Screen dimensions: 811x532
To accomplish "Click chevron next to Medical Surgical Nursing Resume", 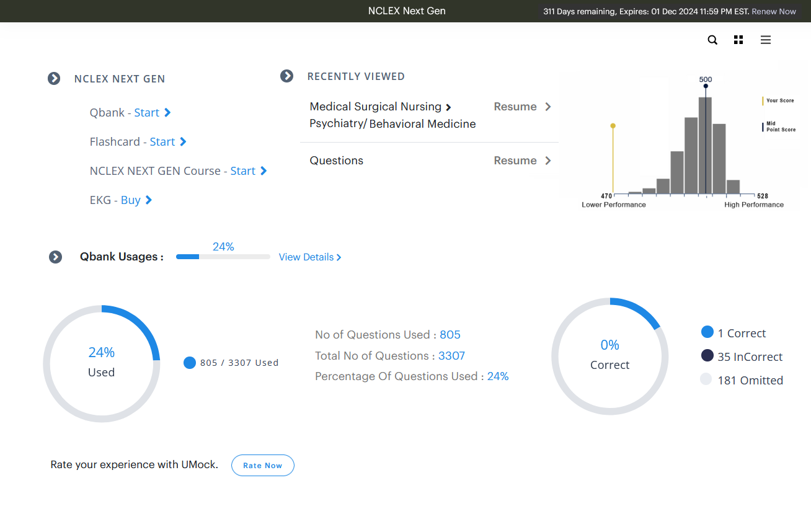I will [x=547, y=107].
